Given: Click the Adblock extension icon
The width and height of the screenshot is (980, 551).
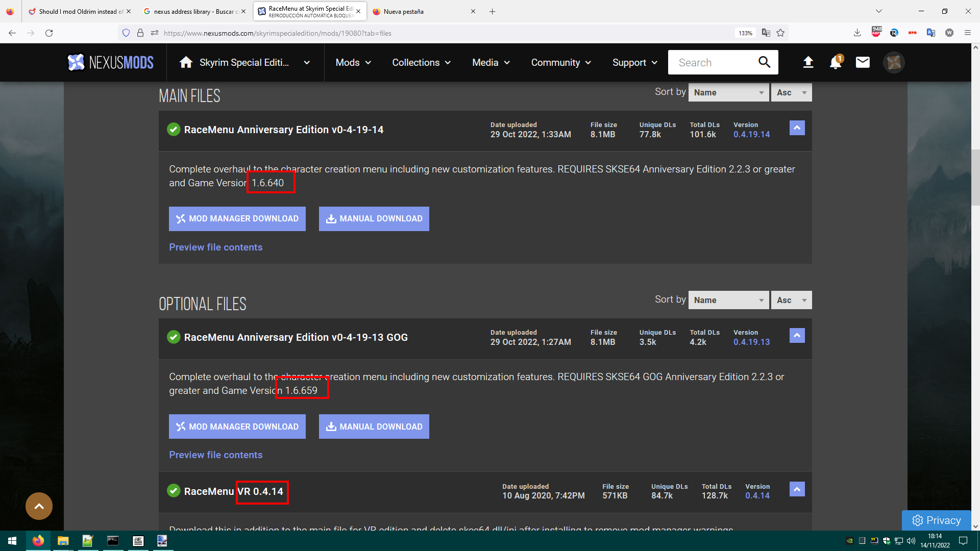Looking at the screenshot, I should 876,32.
